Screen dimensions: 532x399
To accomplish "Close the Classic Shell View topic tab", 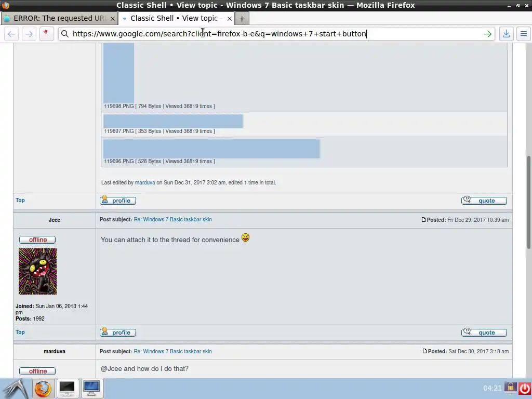I will click(x=229, y=19).
